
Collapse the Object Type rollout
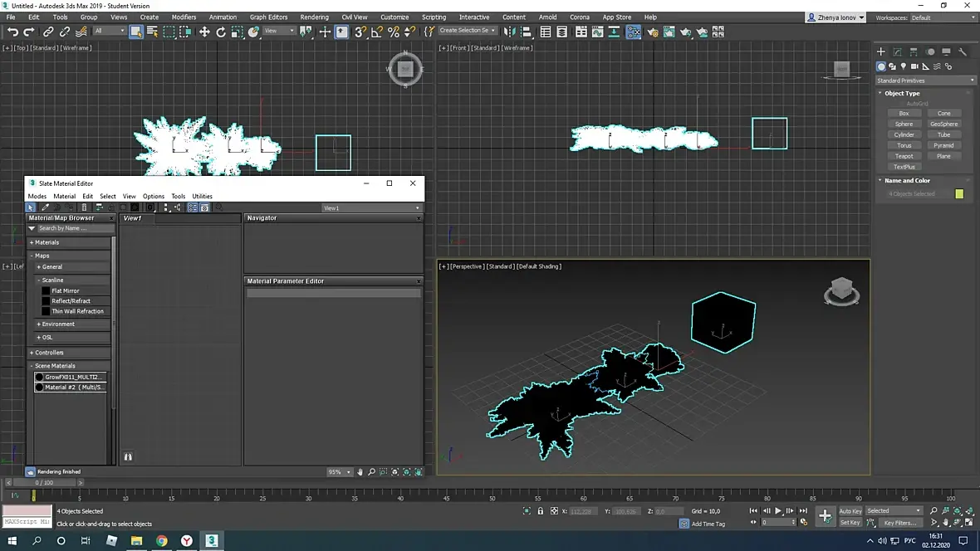pyautogui.click(x=901, y=93)
